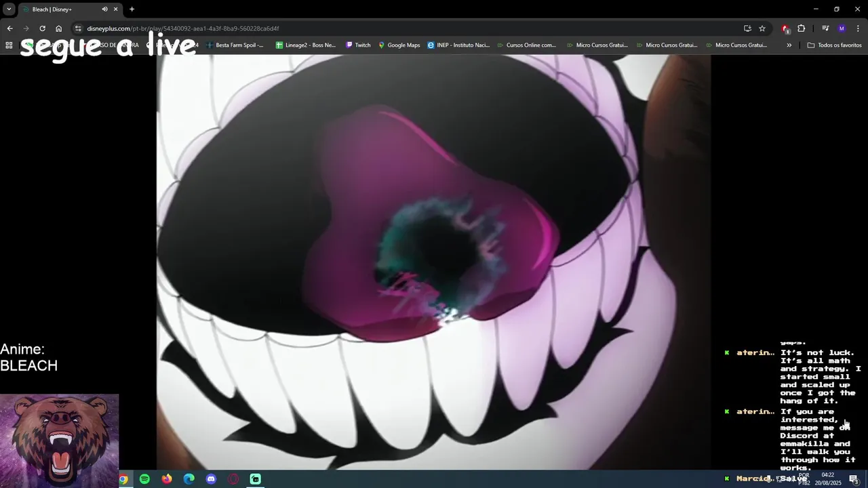
Task: Open a new browser tab
Action: [132, 9]
